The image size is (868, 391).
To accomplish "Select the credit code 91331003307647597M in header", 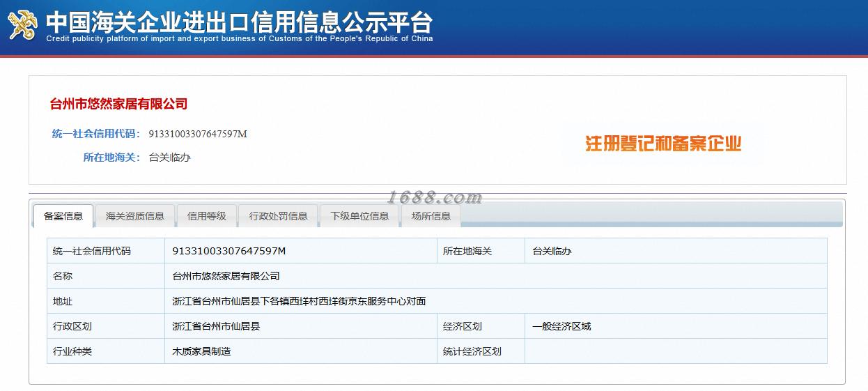I will pyautogui.click(x=198, y=134).
